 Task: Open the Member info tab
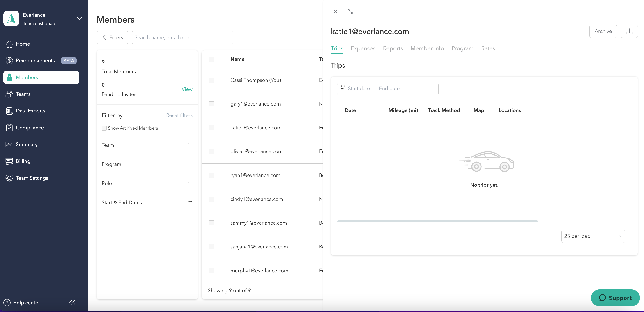coord(427,48)
